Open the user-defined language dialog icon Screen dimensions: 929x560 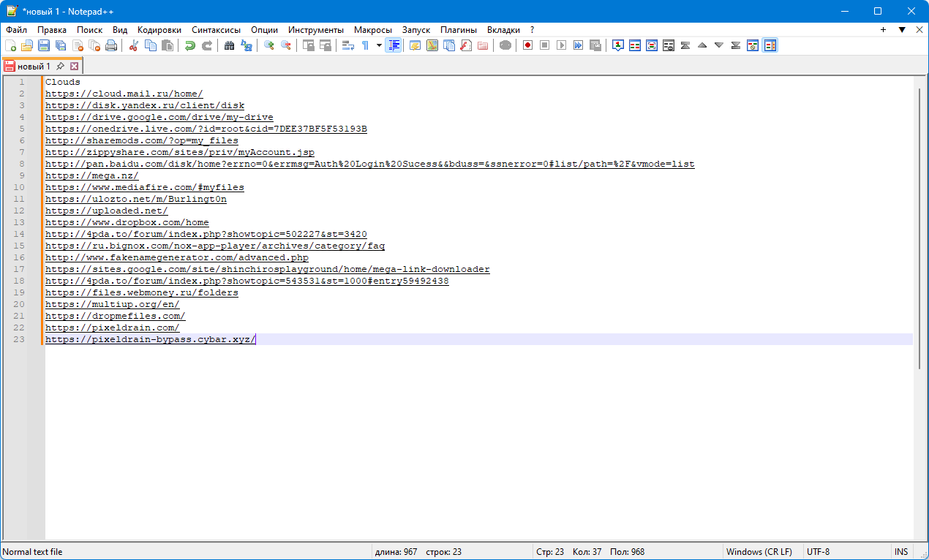point(415,45)
